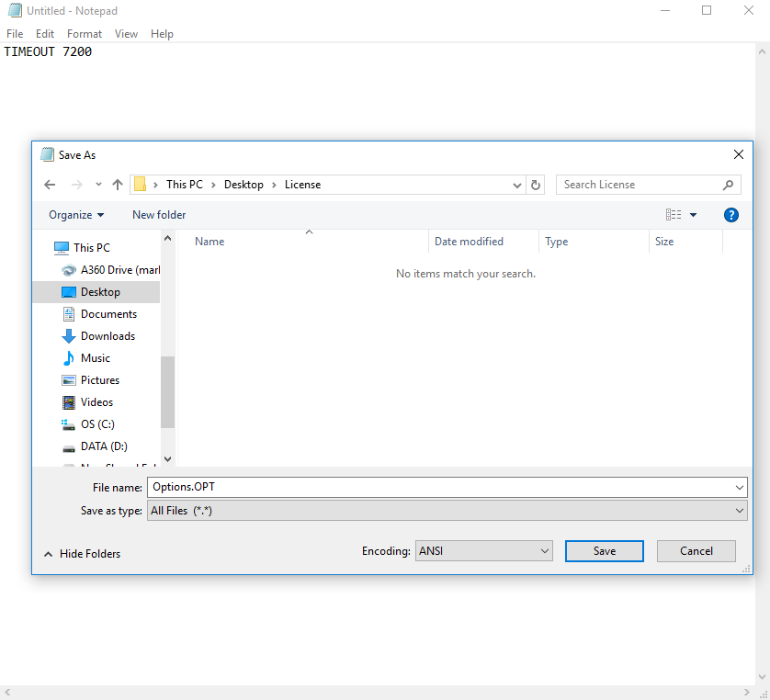The height and width of the screenshot is (700, 770).
Task: Refresh the License folder view
Action: point(536,185)
